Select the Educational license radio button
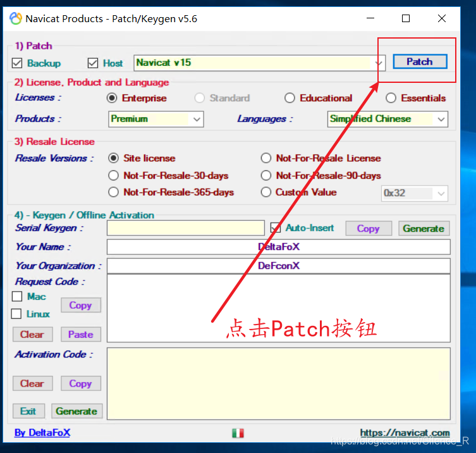 pos(290,98)
